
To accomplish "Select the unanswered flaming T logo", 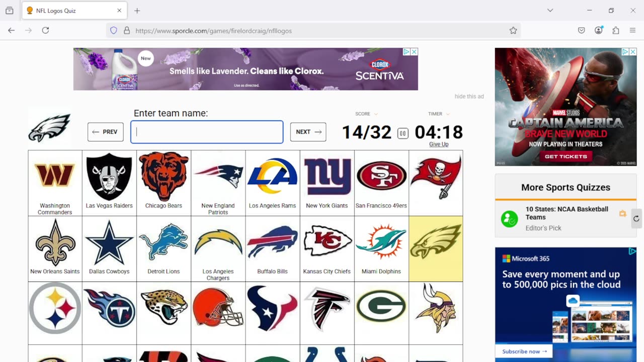I will [x=109, y=308].
